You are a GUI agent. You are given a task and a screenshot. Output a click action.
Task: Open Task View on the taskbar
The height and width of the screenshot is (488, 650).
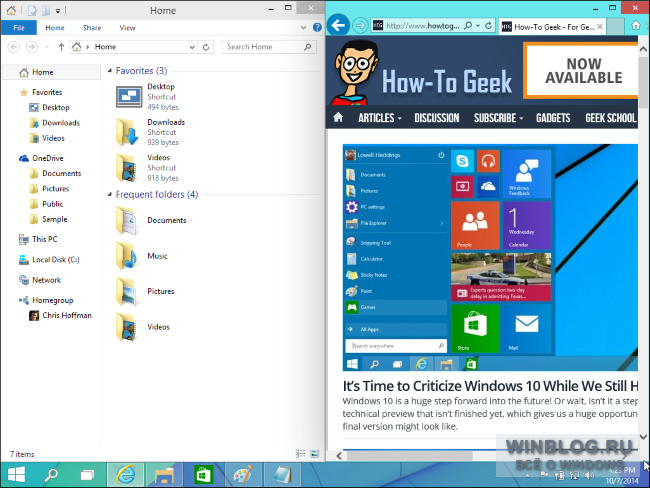tap(87, 474)
